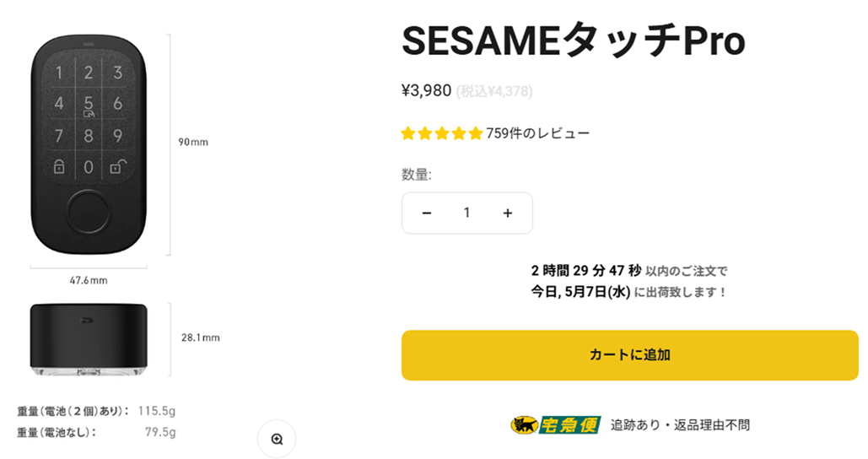Open the 759件のレビュー reviews link

click(x=537, y=133)
